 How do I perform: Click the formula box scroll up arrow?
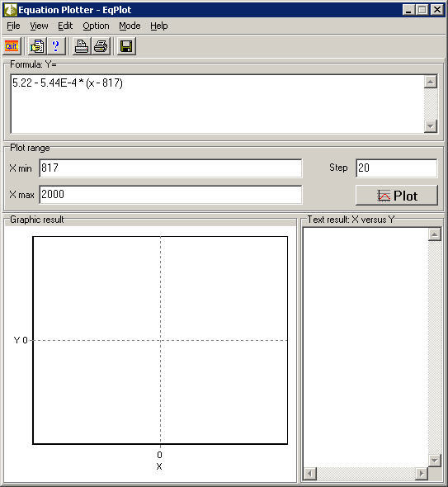coord(431,82)
